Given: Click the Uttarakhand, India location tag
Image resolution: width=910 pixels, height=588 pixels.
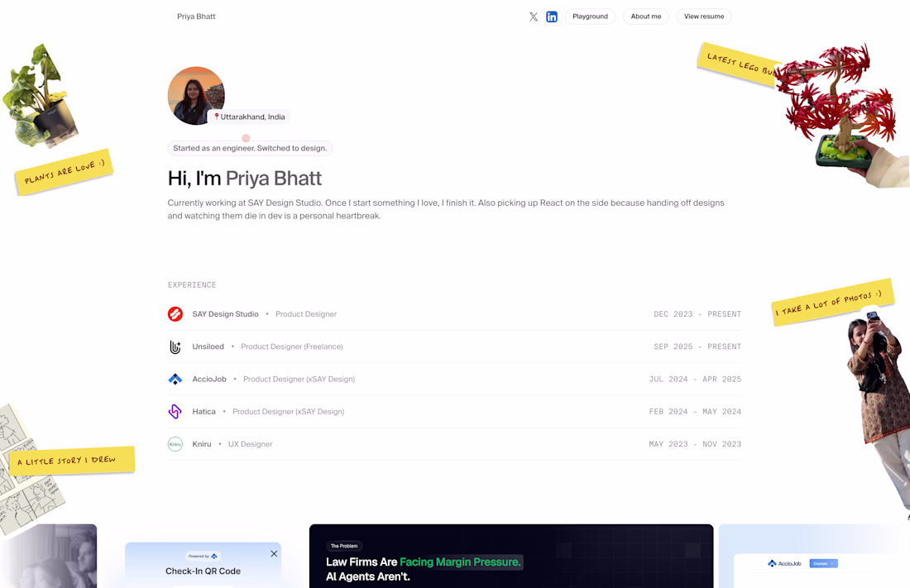Looking at the screenshot, I should [249, 117].
